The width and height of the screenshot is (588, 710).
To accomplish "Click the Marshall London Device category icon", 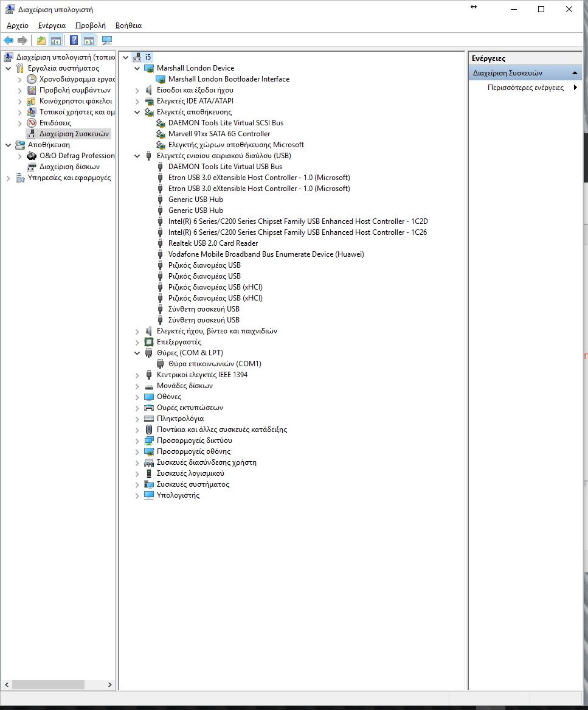I will tap(149, 68).
